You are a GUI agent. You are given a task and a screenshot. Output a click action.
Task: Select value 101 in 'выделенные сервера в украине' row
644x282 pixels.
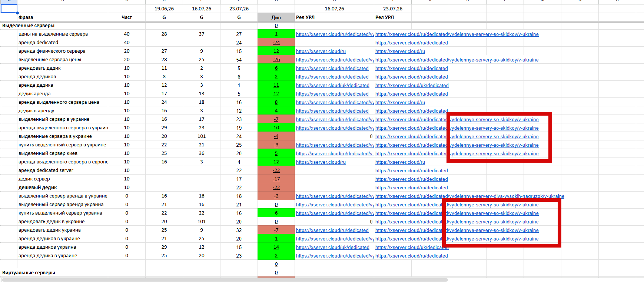tap(202, 136)
